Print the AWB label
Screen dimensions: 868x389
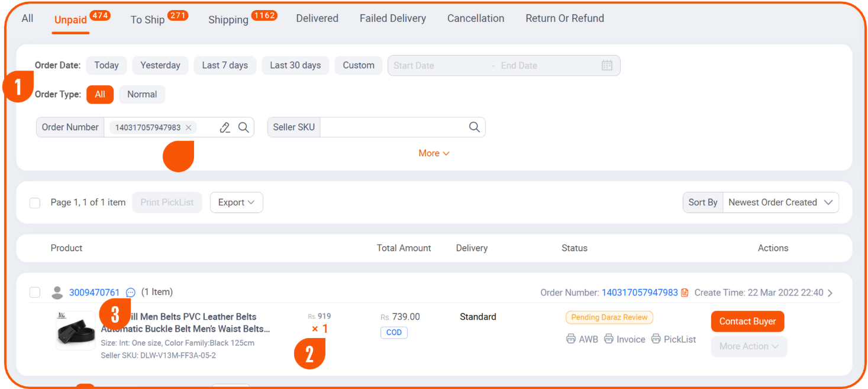(582, 339)
